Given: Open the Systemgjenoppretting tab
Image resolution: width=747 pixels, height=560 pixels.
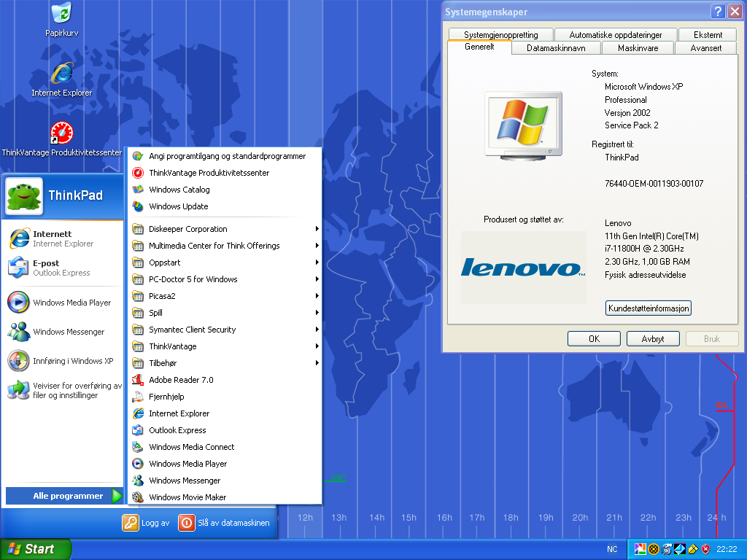Looking at the screenshot, I should point(500,35).
